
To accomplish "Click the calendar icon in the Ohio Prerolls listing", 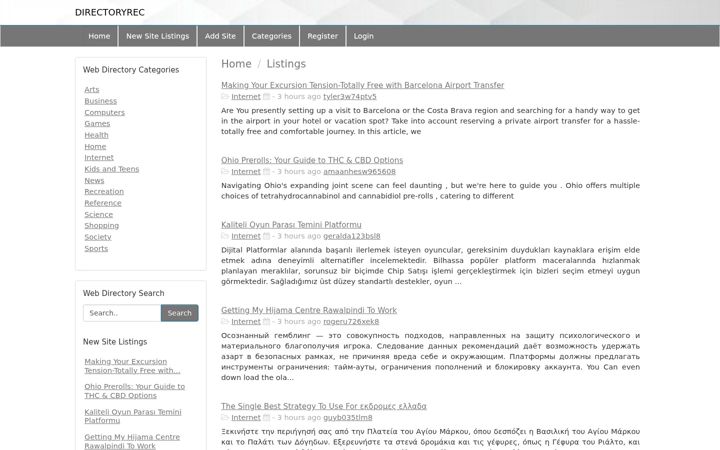I will tap(266, 171).
